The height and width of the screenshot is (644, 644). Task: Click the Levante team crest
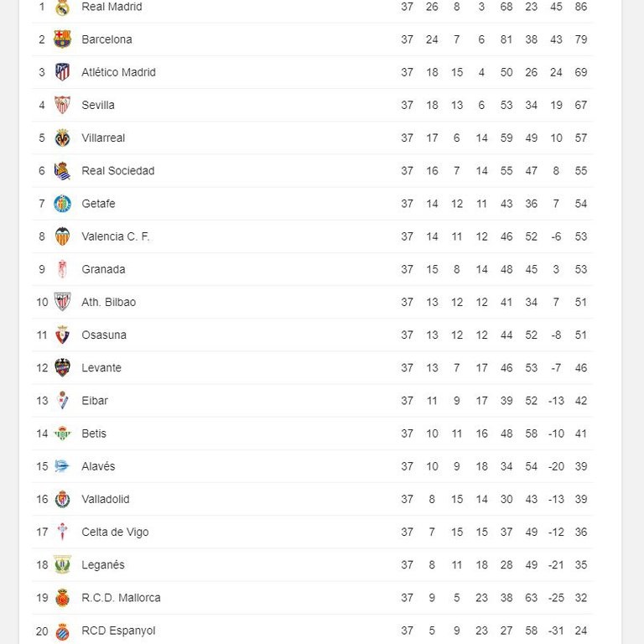pyautogui.click(x=62, y=367)
